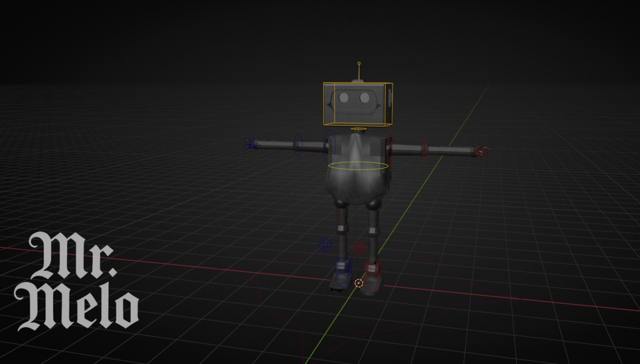This screenshot has width=640, height=364.
Task: Select the red shoulder ring control
Action: click(390, 148)
